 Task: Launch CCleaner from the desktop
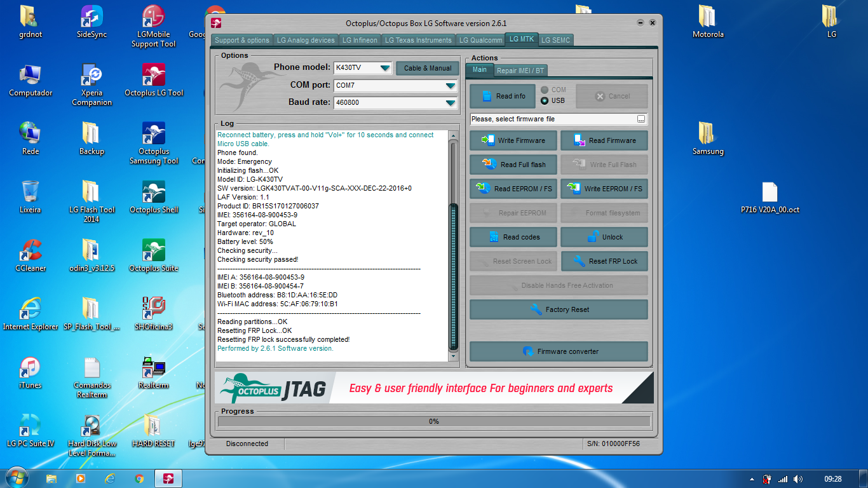coord(31,256)
